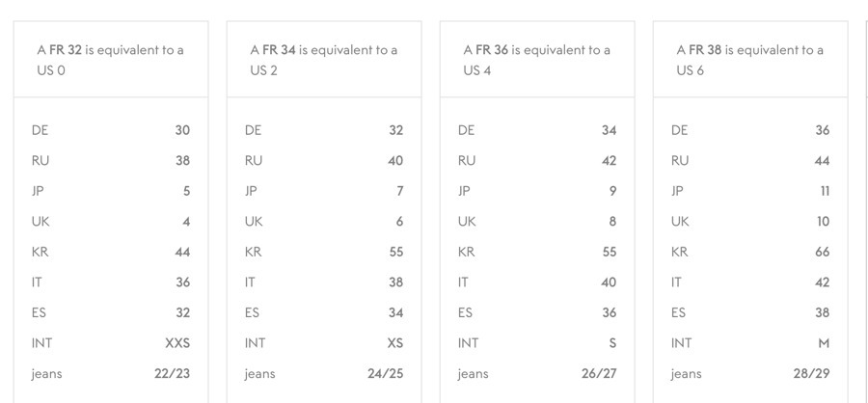Click the FR 34 card header
This screenshot has height=403, width=868.
(323, 60)
